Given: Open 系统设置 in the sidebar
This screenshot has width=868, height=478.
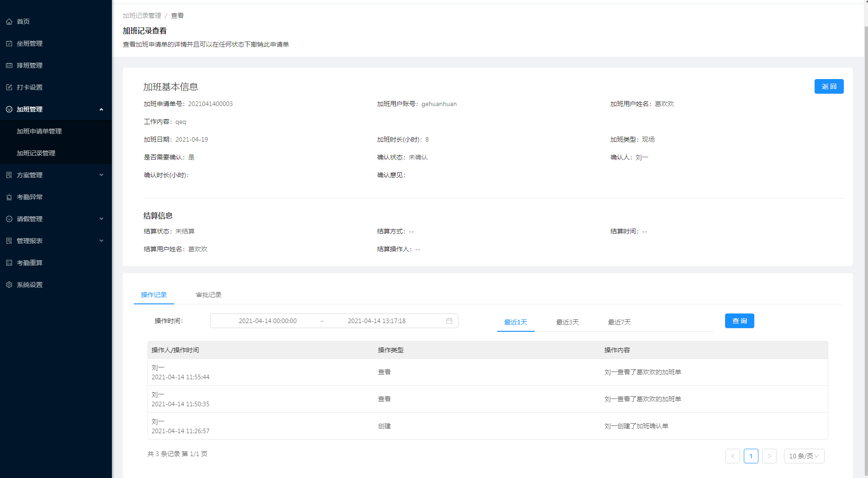Looking at the screenshot, I should [x=56, y=285].
